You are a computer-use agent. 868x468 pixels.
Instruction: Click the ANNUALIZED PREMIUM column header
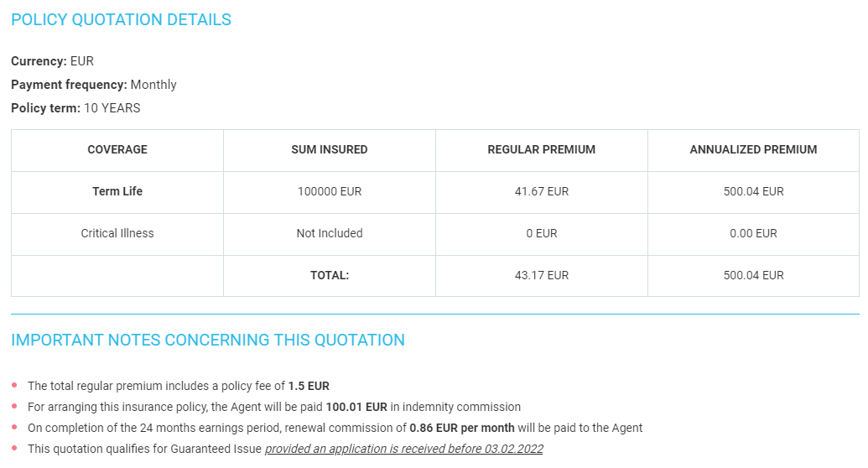coord(753,149)
